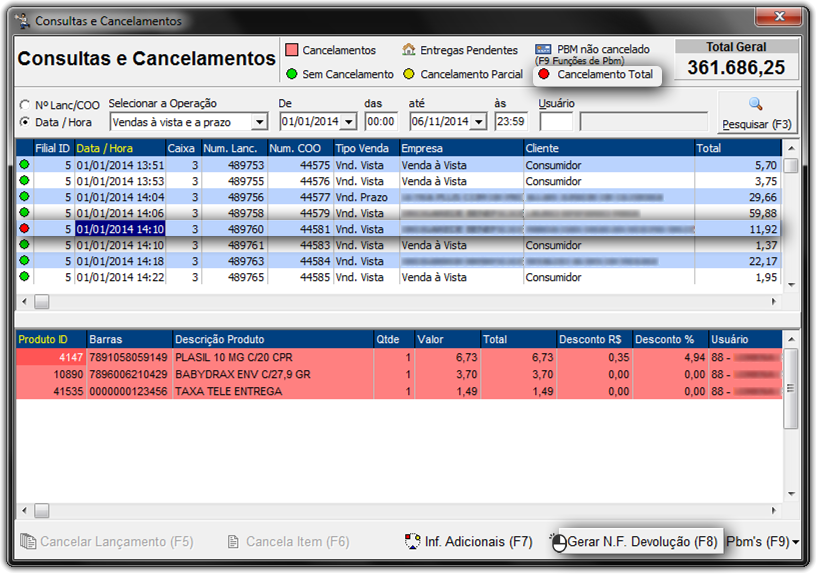Click green status dot of row 489753

tap(24, 164)
